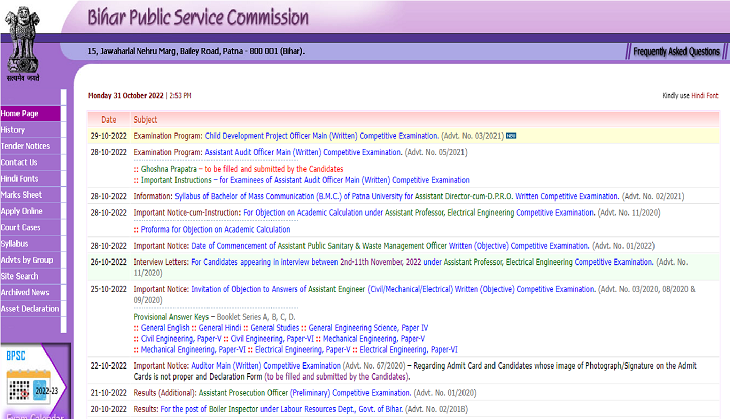
Task: Click the national emblem logo
Action: (22, 43)
